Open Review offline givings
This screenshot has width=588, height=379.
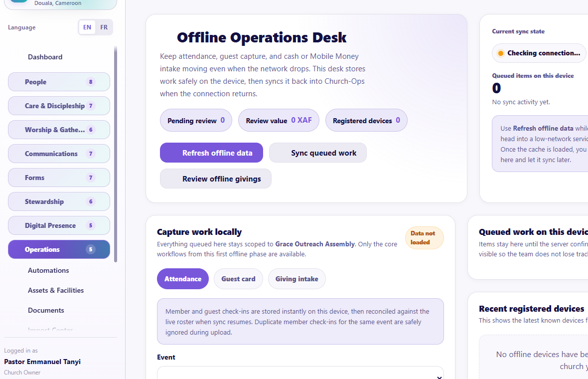(216, 179)
